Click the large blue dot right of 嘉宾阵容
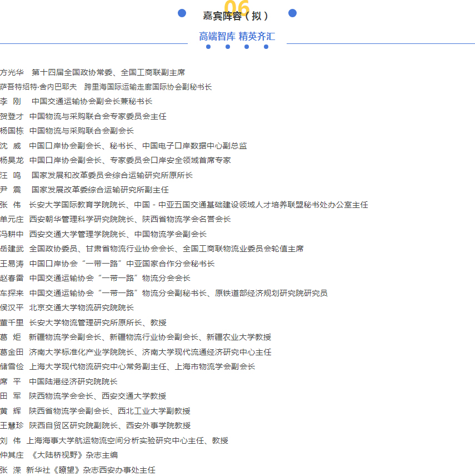This screenshot has width=475, height=476. pos(293,13)
